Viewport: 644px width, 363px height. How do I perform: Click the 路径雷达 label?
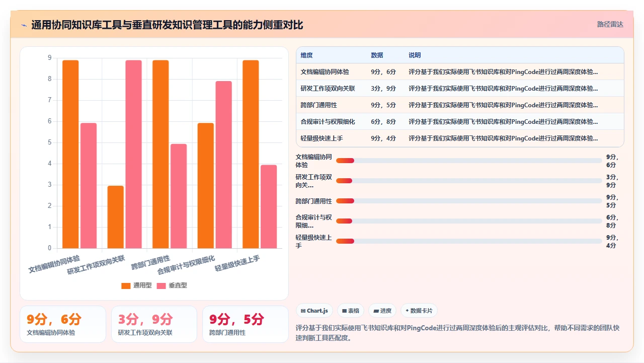[x=610, y=24]
